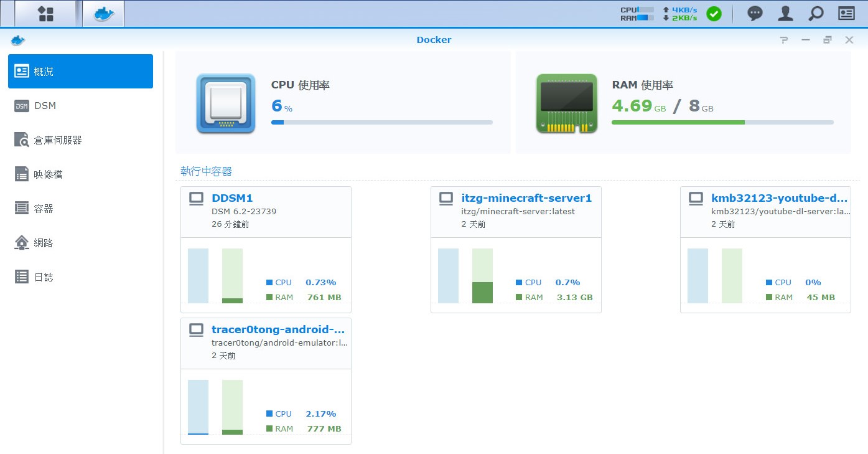Click the DDSM1 CPU bar chart

pyautogui.click(x=198, y=276)
